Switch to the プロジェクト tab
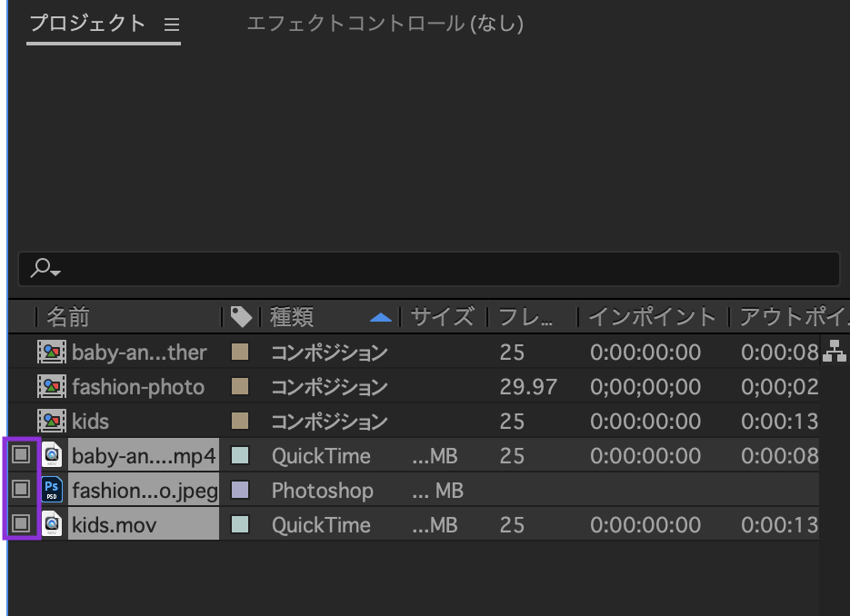This screenshot has height=616, width=850. coord(87,25)
